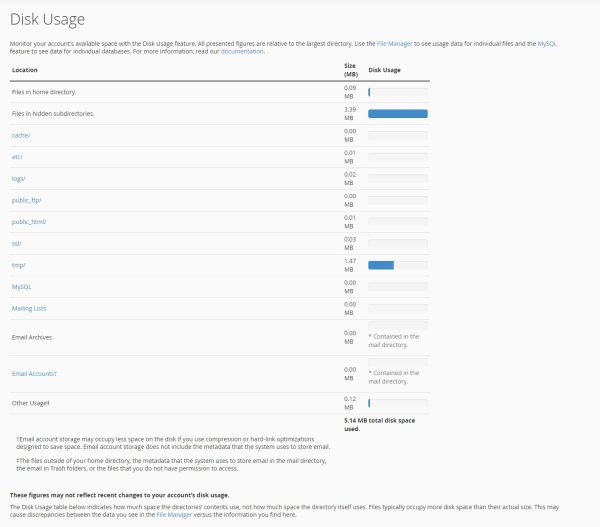Click the 0.09 MB size value

pos(350,92)
